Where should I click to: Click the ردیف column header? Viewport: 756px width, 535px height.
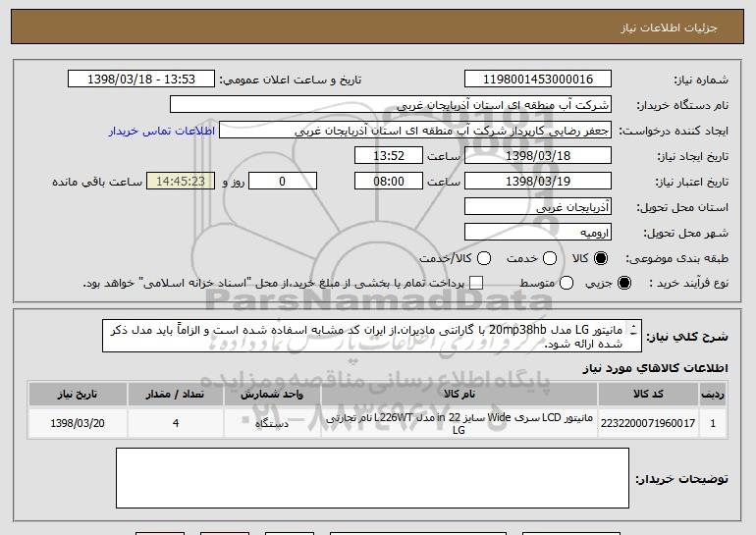click(x=713, y=395)
